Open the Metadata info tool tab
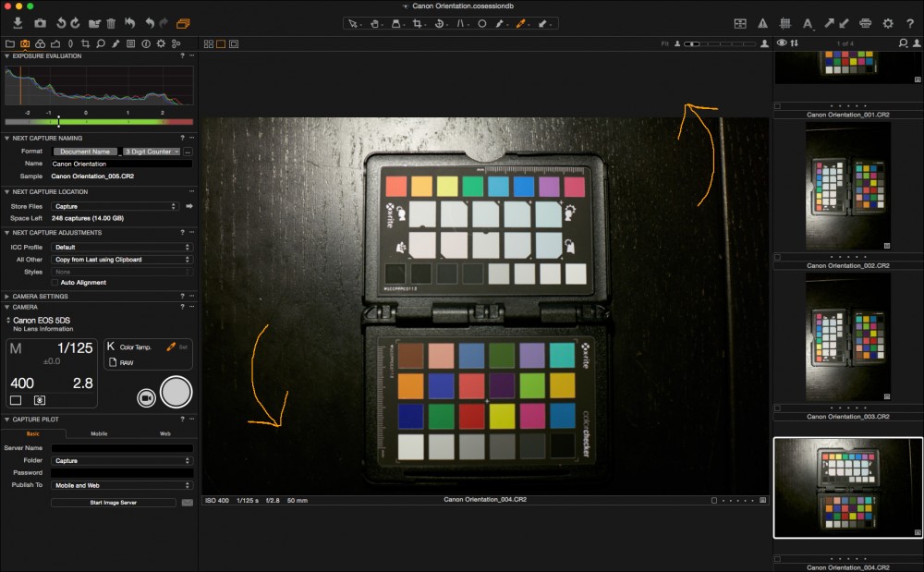 146,43
